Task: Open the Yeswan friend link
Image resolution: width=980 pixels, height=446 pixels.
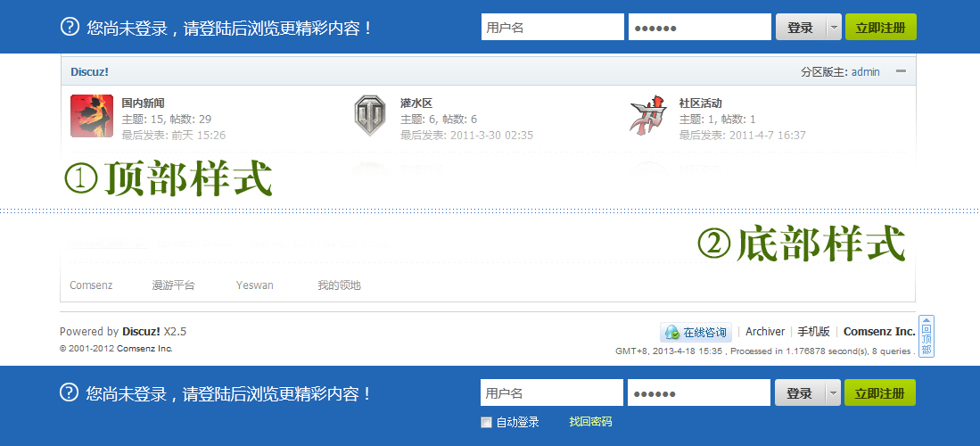Action: point(255,285)
